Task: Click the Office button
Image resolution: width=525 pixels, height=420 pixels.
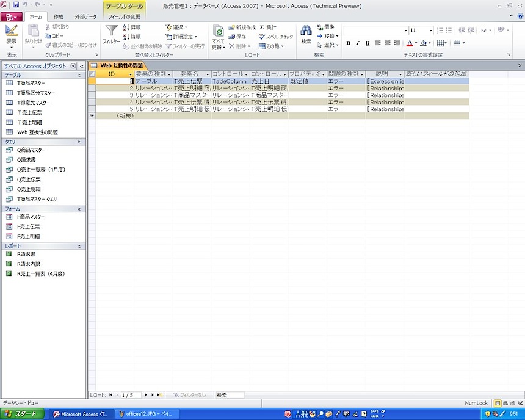Action: tap(11, 16)
